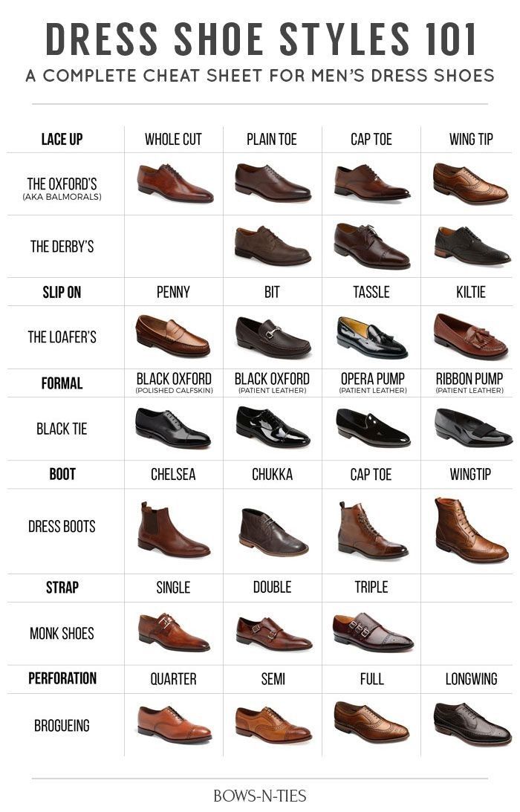Click the PERFORATION category heading
This screenshot has height=812, width=520.
(62, 678)
